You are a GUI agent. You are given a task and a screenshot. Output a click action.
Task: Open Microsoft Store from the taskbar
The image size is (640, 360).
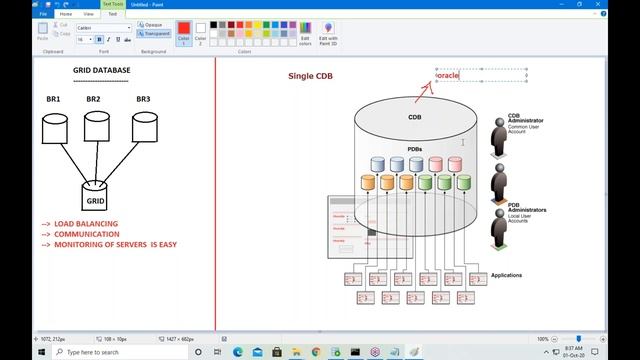coord(277,352)
